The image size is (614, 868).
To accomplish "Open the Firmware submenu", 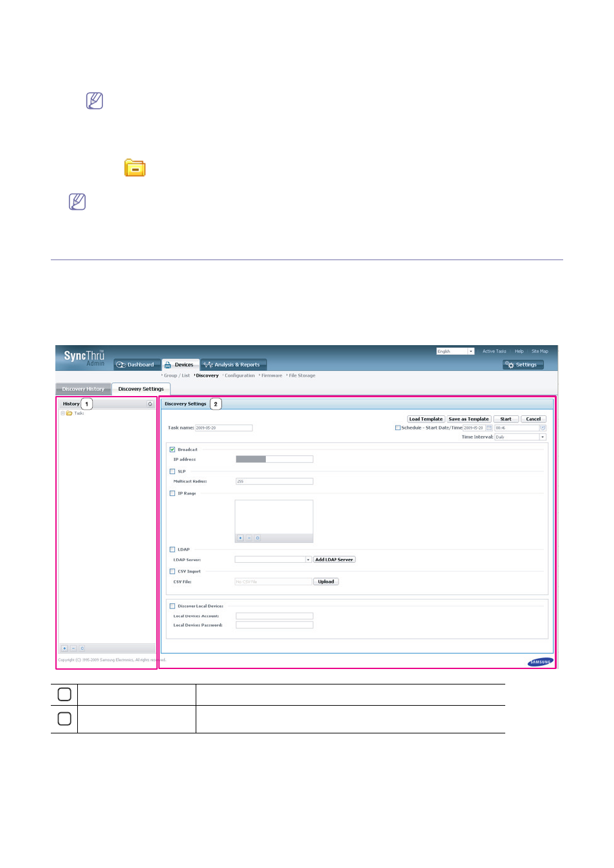I will (x=272, y=375).
